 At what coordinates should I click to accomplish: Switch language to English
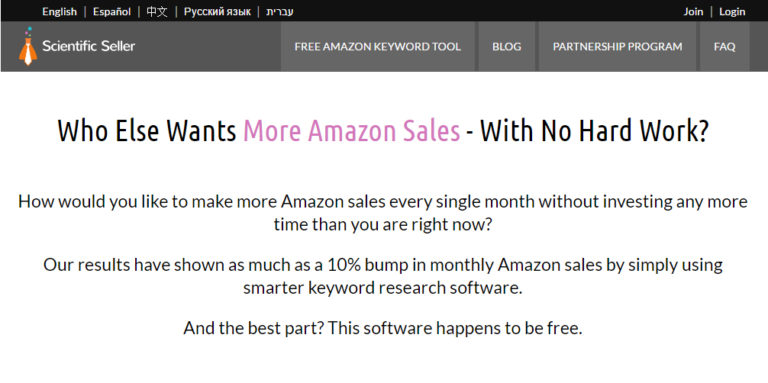[59, 12]
